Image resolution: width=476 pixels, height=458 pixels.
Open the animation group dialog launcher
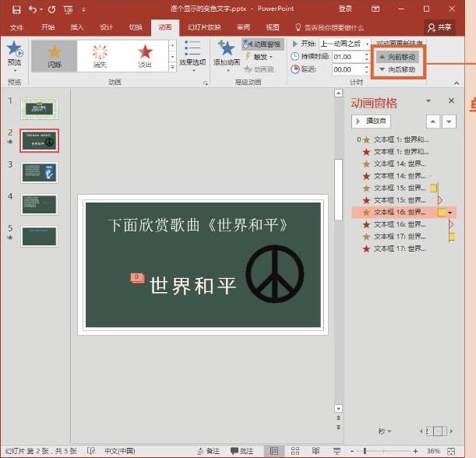206,83
